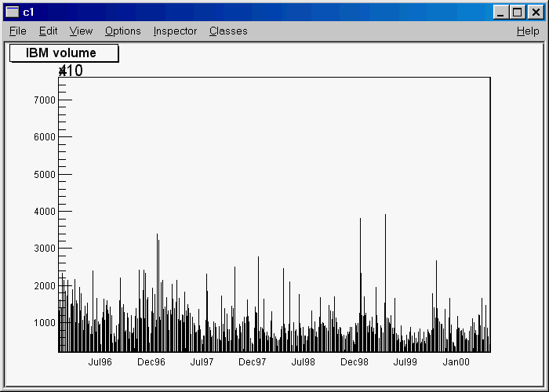This screenshot has width=549, height=392.
Task: Select the x10 exponent label above y-axis
Action: (x=71, y=71)
